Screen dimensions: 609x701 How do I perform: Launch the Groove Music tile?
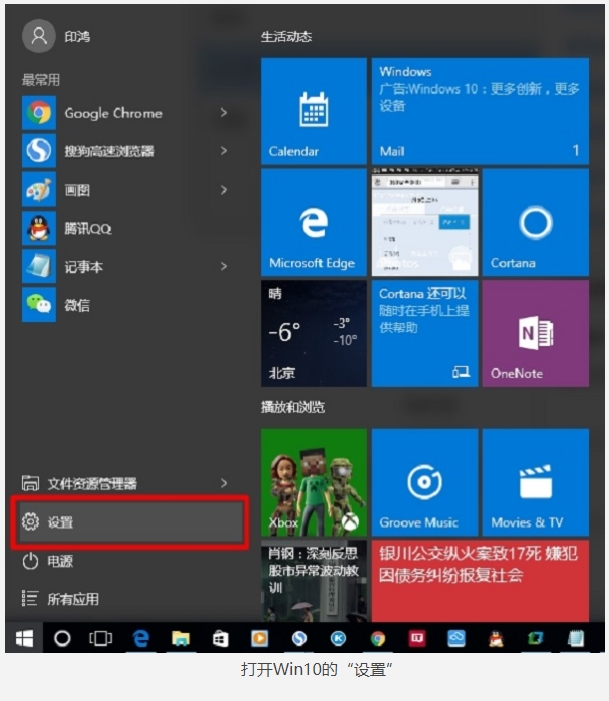pyautogui.click(x=425, y=482)
